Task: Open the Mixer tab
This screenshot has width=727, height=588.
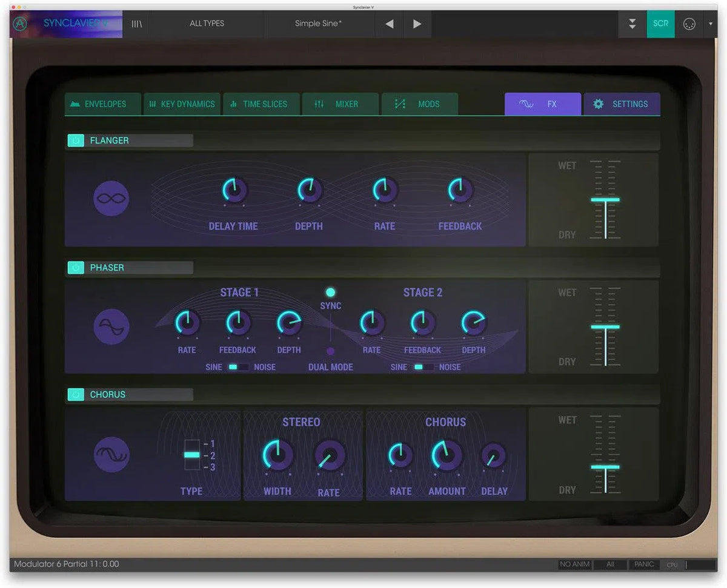Action: coord(340,104)
